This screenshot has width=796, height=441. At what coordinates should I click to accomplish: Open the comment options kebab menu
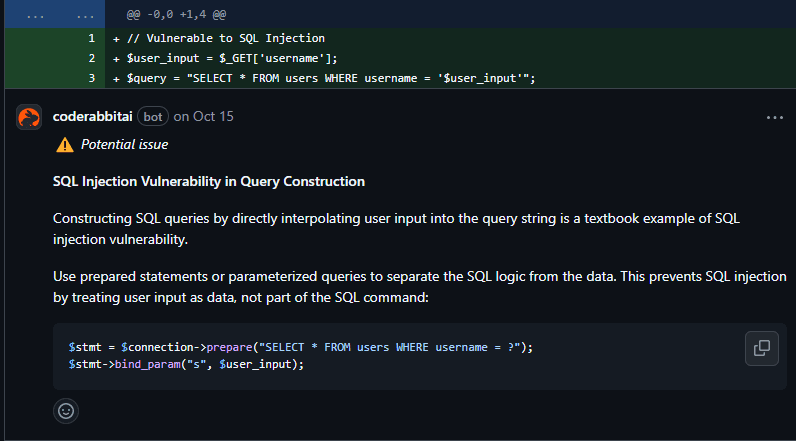pyautogui.click(x=774, y=117)
